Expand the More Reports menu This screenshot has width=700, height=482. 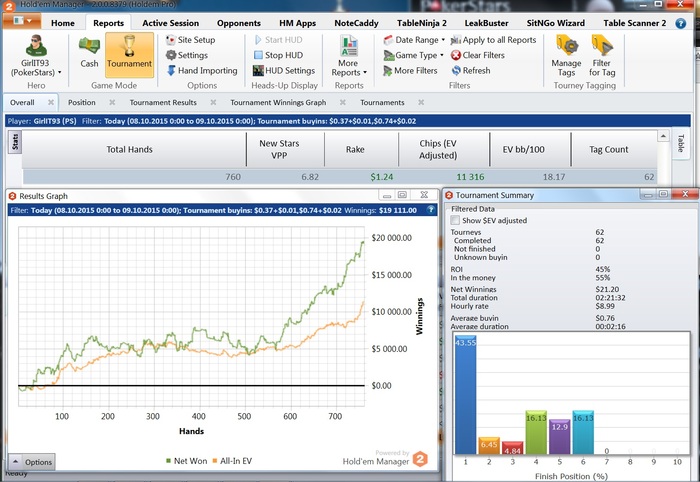(x=349, y=56)
